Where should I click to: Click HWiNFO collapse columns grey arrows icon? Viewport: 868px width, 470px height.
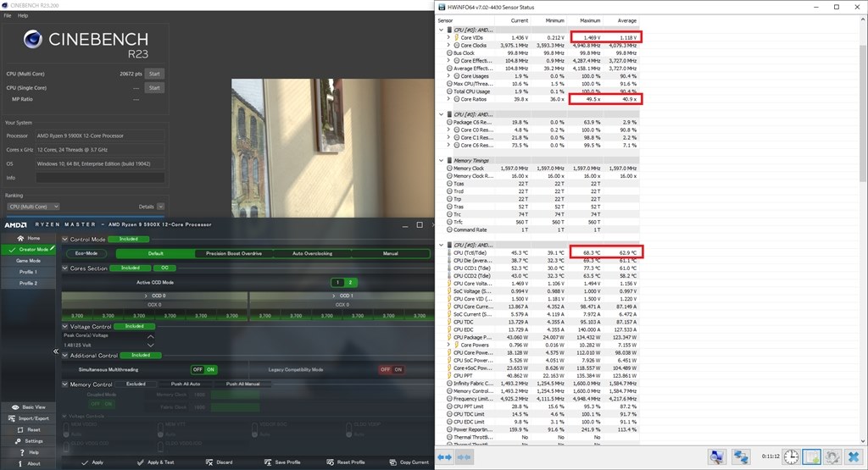(464, 457)
